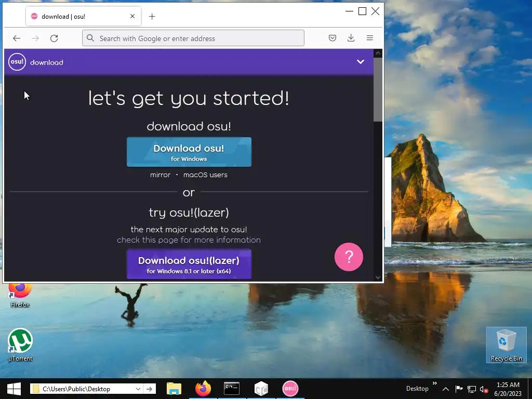Image resolution: width=532 pixels, height=399 pixels.
Task: Expand the Desktop toolbar double chevron
Action: [435, 383]
